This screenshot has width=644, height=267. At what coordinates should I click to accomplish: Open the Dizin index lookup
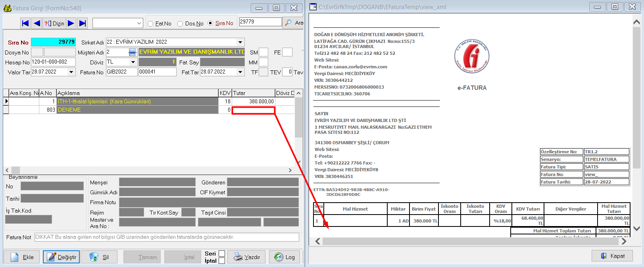coord(54,23)
